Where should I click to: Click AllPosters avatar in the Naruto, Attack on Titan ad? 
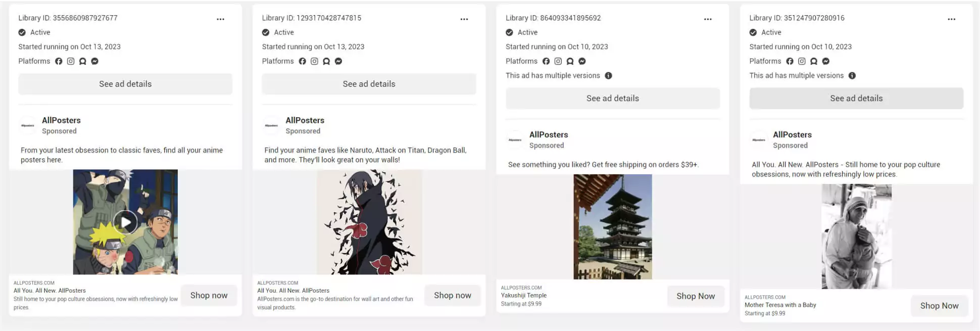pos(271,125)
